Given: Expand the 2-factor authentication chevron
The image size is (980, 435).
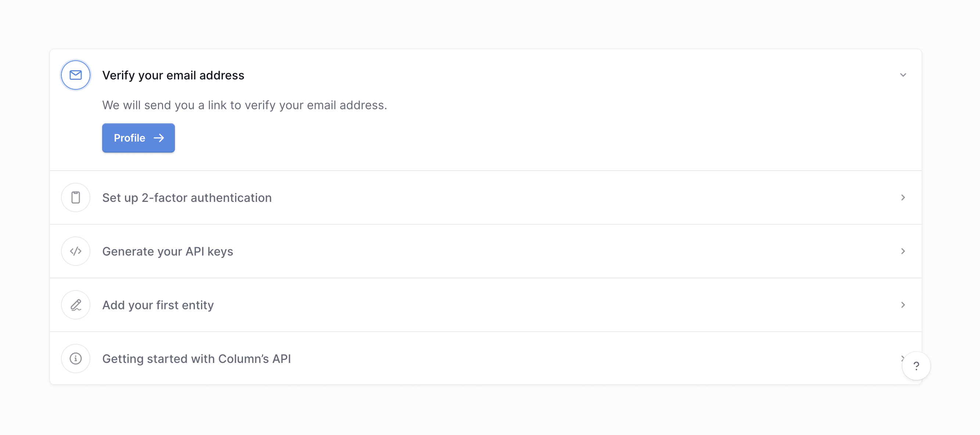Looking at the screenshot, I should click(x=903, y=197).
